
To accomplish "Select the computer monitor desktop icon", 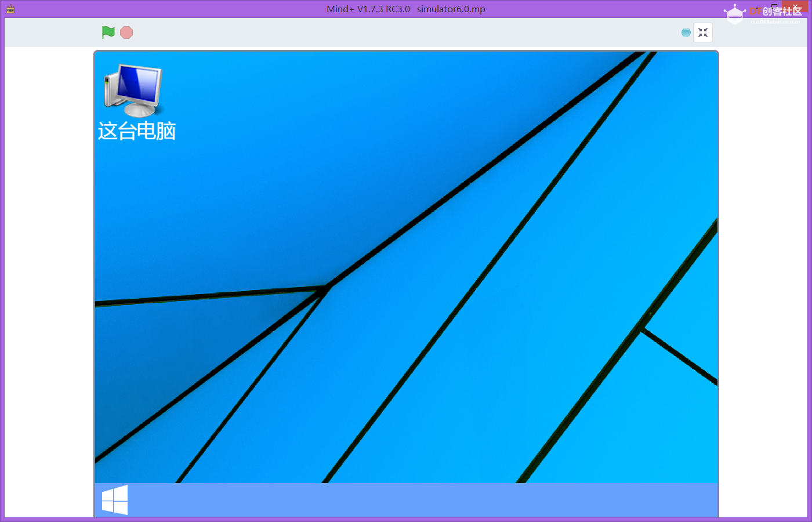I will [133, 90].
